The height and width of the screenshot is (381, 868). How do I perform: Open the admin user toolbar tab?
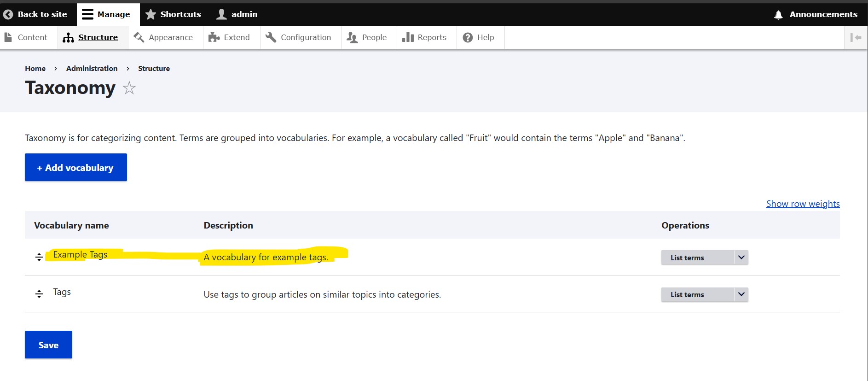pyautogui.click(x=237, y=14)
